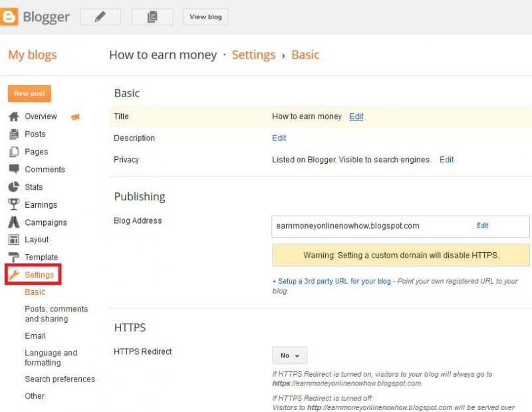
Task: Click the My blogs link
Action: tap(33, 55)
